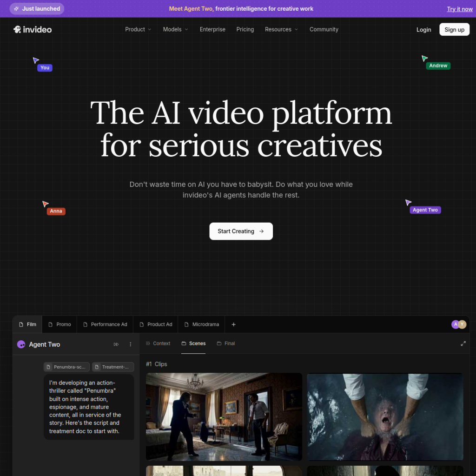476x476 pixels.
Task: Click the #1 Clips heading
Action: pos(156,364)
